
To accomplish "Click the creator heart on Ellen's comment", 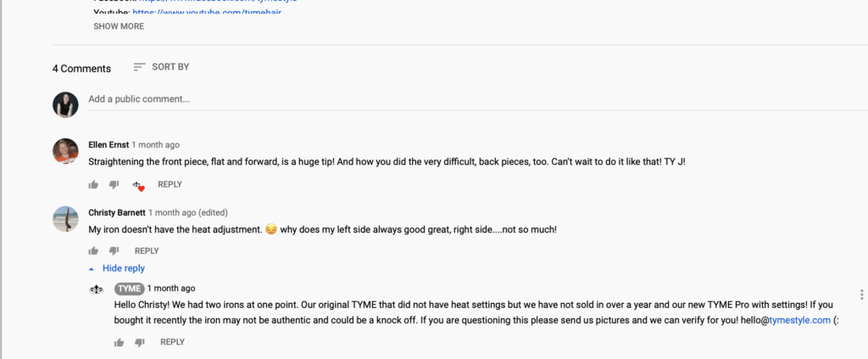I will 137,185.
